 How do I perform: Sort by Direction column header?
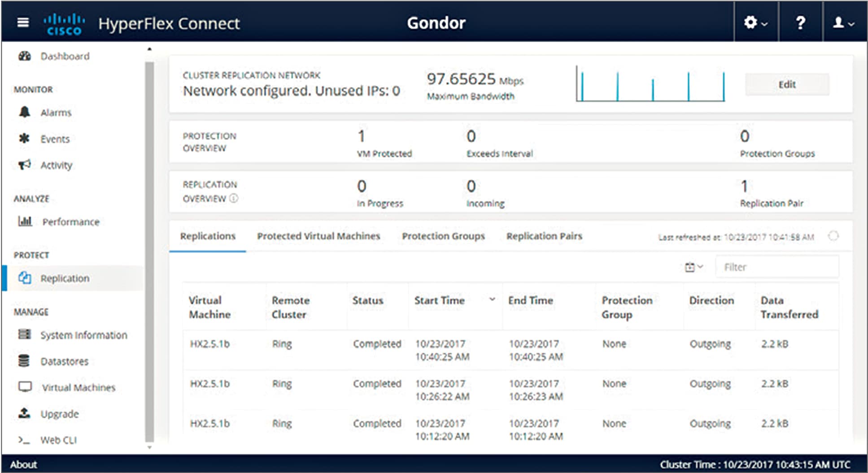711,300
